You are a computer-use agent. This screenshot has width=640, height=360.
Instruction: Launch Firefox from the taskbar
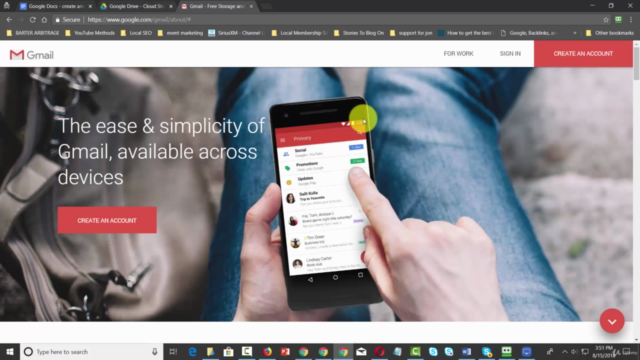coord(267,351)
